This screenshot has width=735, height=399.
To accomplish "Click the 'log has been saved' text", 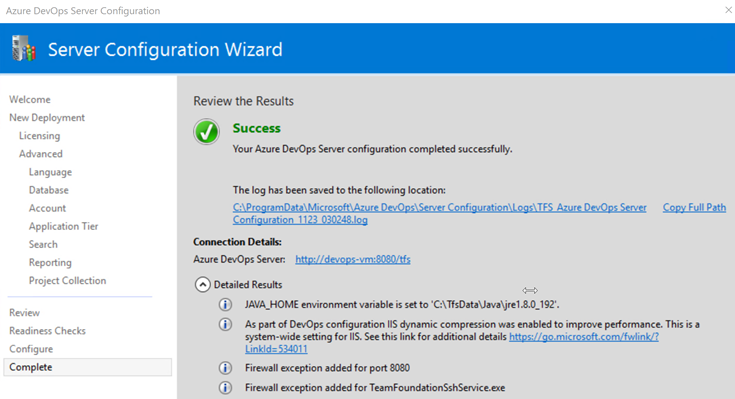I will pos(339,190).
